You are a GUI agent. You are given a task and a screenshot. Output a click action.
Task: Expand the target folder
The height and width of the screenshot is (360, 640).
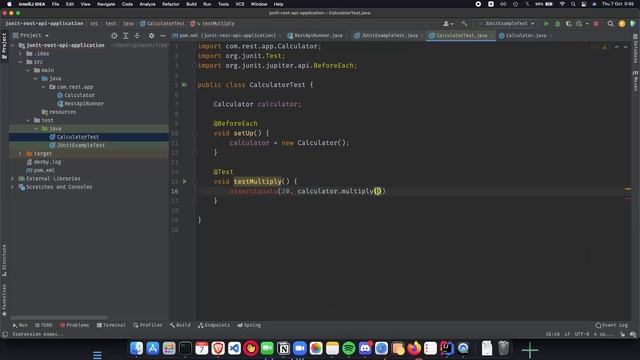[20, 153]
